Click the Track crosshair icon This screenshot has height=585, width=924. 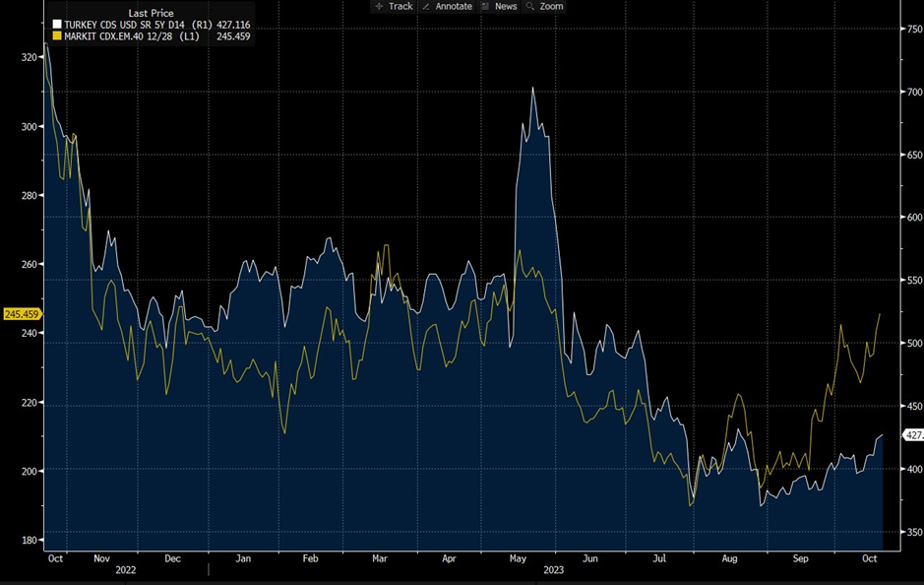379,6
